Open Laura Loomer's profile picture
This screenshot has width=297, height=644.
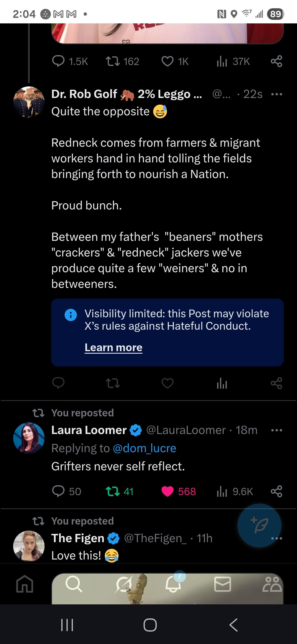click(29, 438)
